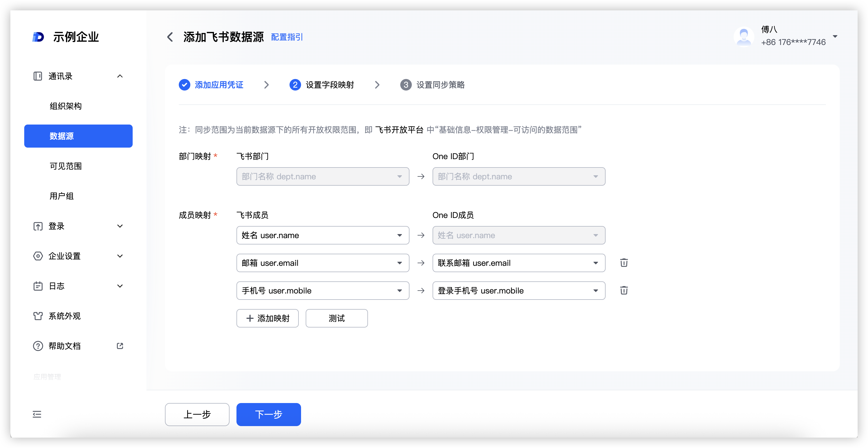The width and height of the screenshot is (868, 448).
Task: Click the 系统外观 shirt icon
Action: tap(38, 316)
